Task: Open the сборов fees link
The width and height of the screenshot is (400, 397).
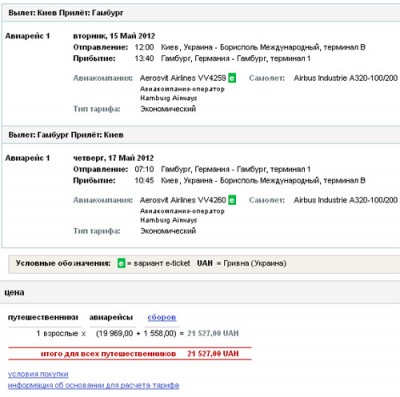Action: tap(162, 317)
